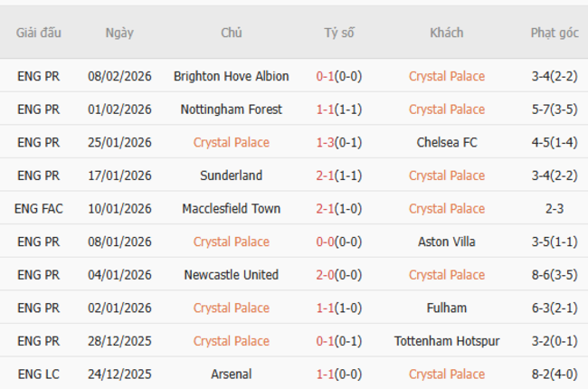This screenshot has height=389, width=588.
Task: Open the Nottingham Forest team link
Action: 231,109
